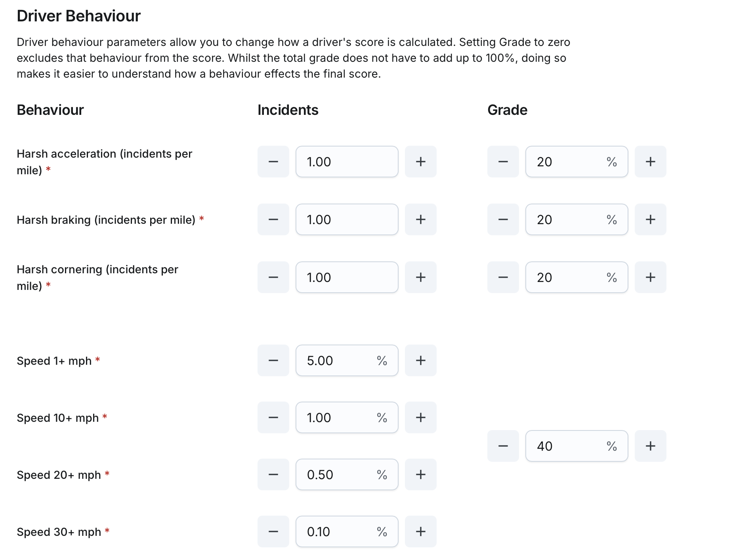Increase the speed grade 40% value

pos(650,446)
